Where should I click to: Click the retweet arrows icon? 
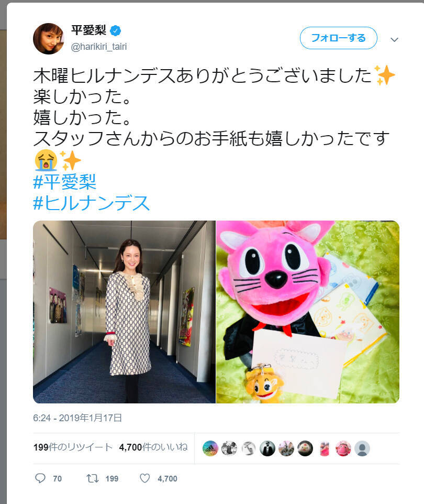(x=93, y=479)
